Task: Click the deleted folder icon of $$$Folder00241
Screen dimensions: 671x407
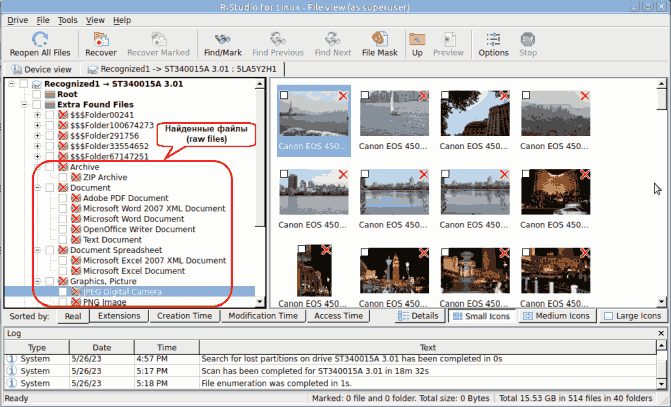Action: pyautogui.click(x=63, y=115)
